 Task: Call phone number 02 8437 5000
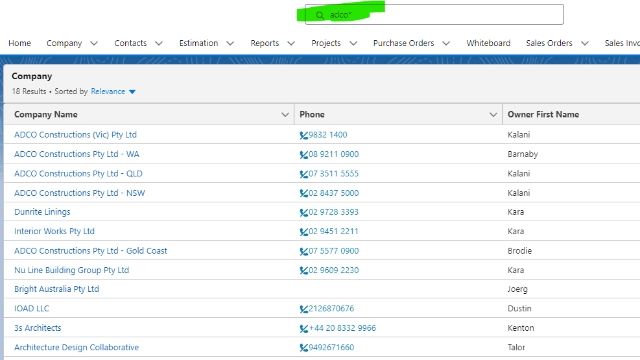pyautogui.click(x=333, y=193)
